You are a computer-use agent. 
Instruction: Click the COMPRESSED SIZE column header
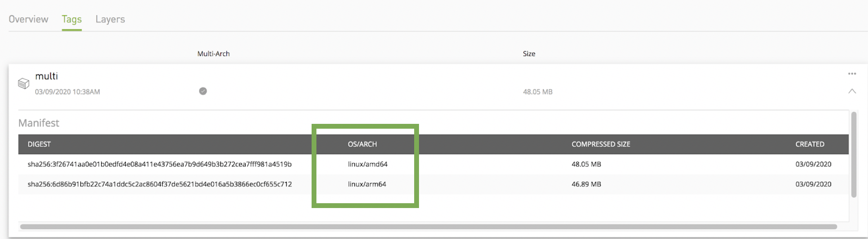tap(601, 144)
